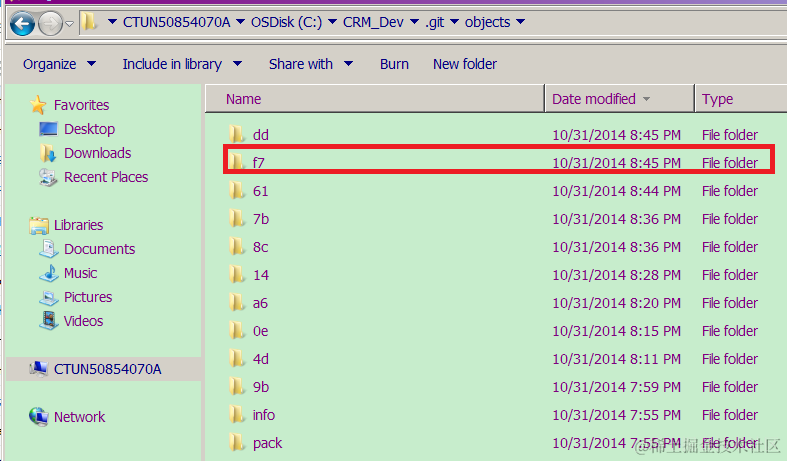Expand arrow after CRM_Dev breadcrumb

415,22
